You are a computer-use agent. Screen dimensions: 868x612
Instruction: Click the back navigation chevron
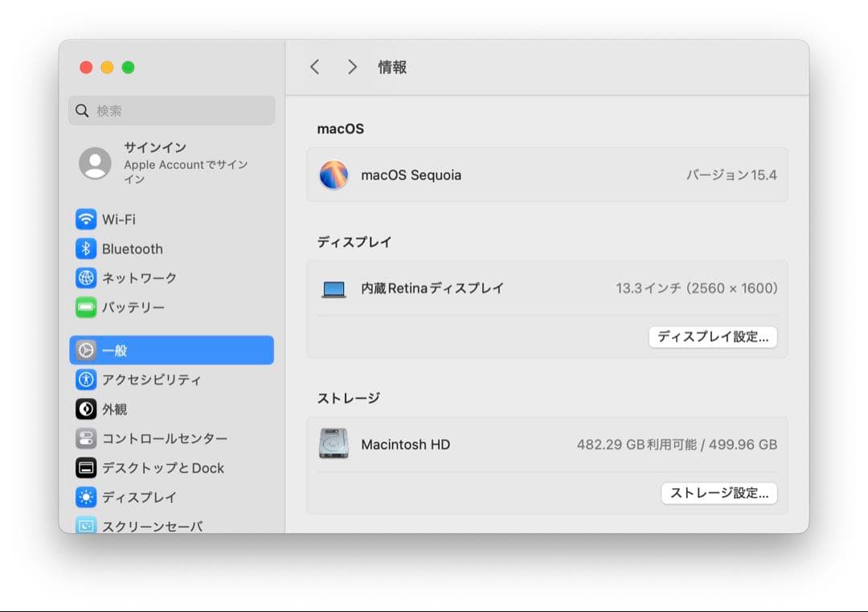(315, 68)
